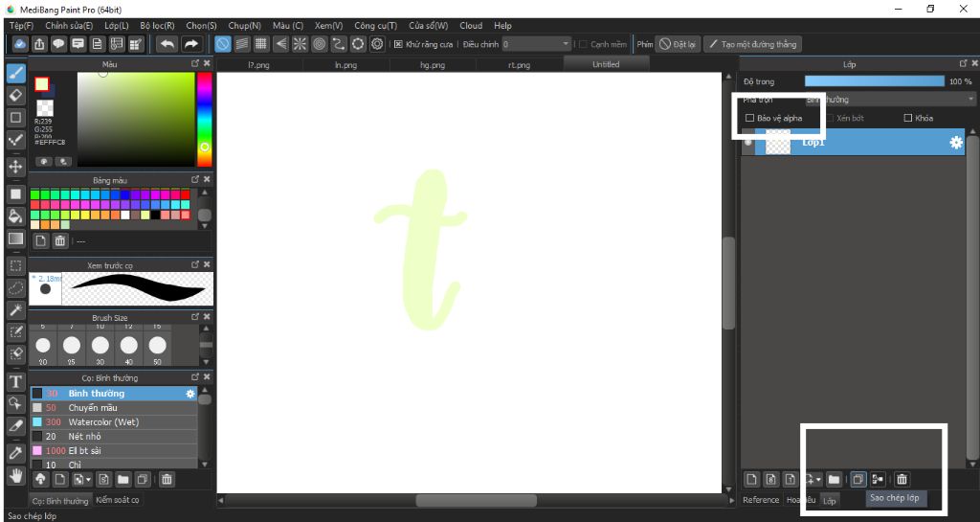Click Đặt lại reset button

pyautogui.click(x=677, y=44)
